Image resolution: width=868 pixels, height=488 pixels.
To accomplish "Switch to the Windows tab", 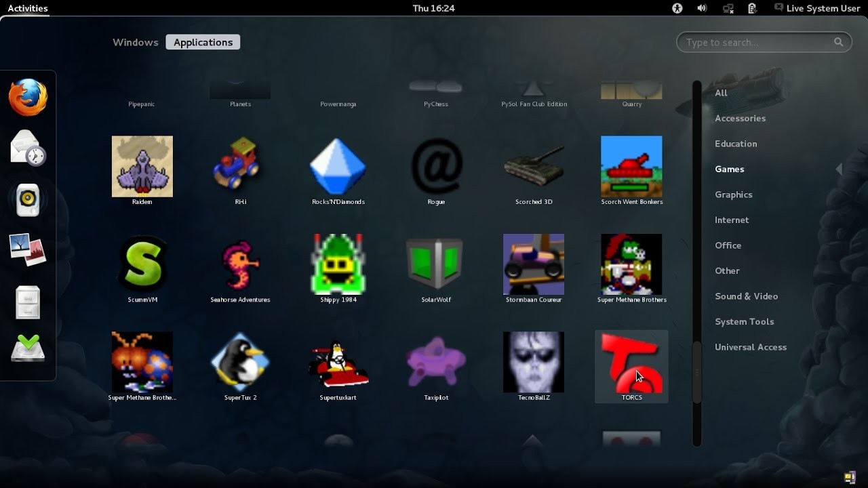I will point(136,42).
